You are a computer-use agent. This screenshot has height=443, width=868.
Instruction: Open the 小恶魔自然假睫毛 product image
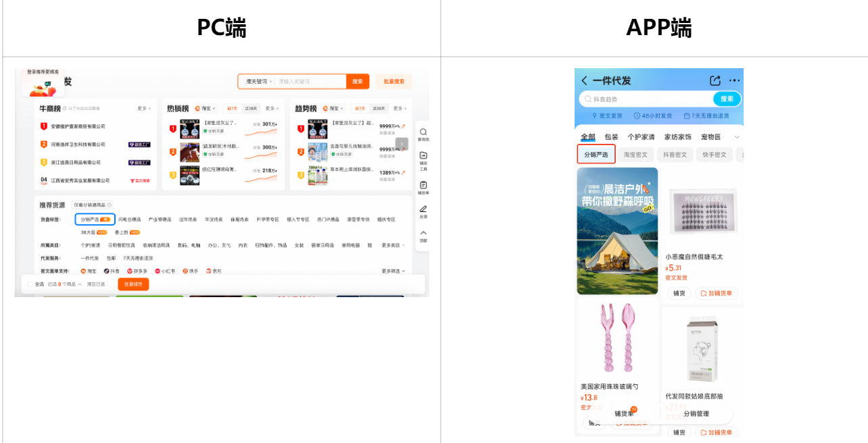pos(702,211)
